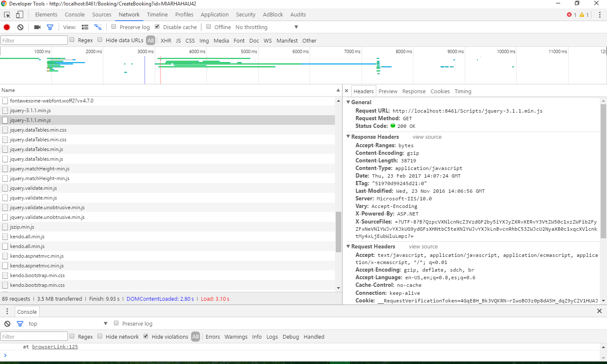The width and height of the screenshot is (607, 364).
Task: Open the red error count indicator
Action: point(572,15)
